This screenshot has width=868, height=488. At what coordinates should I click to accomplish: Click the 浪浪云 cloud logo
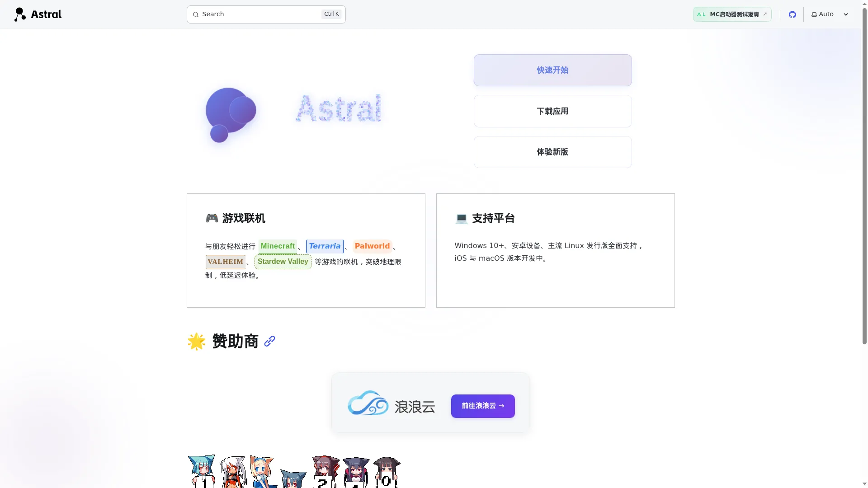click(368, 403)
